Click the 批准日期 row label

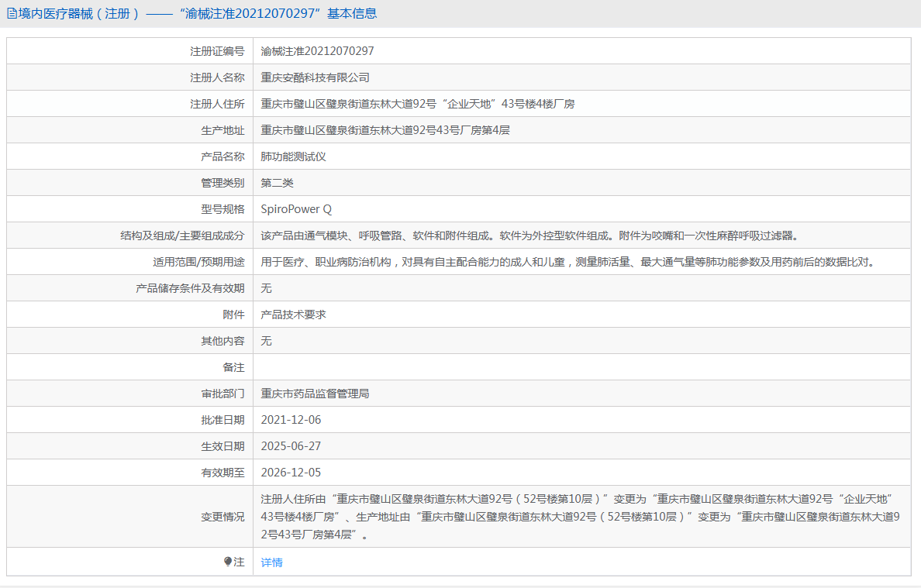tap(222, 420)
